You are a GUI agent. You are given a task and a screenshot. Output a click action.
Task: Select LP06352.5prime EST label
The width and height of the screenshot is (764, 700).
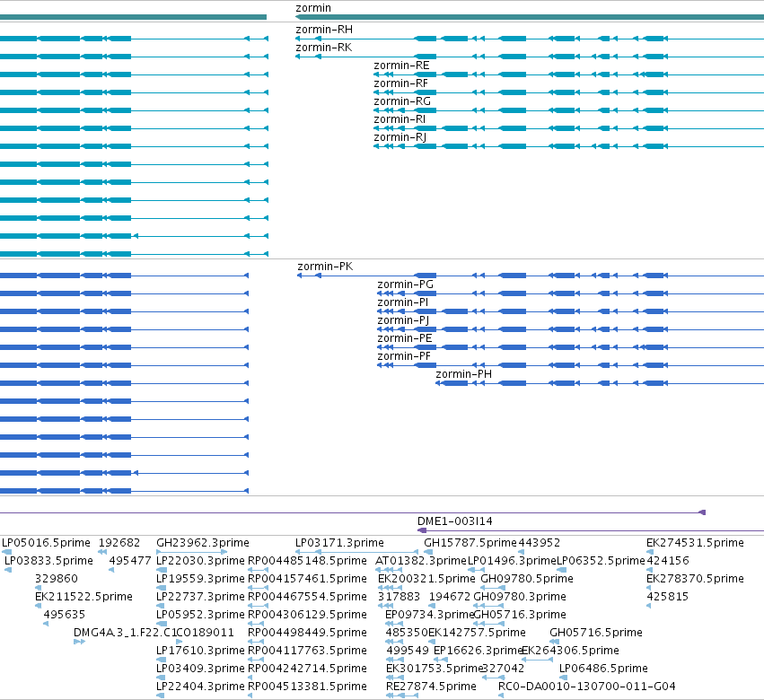coord(601,561)
